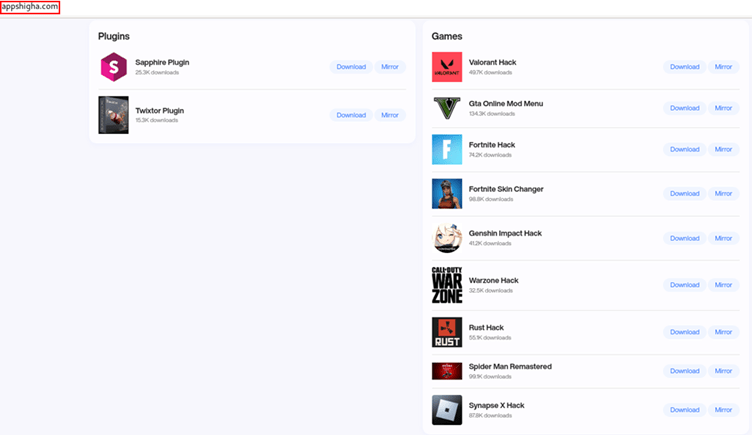Click the Sapphire Plugin title text

[x=162, y=62]
